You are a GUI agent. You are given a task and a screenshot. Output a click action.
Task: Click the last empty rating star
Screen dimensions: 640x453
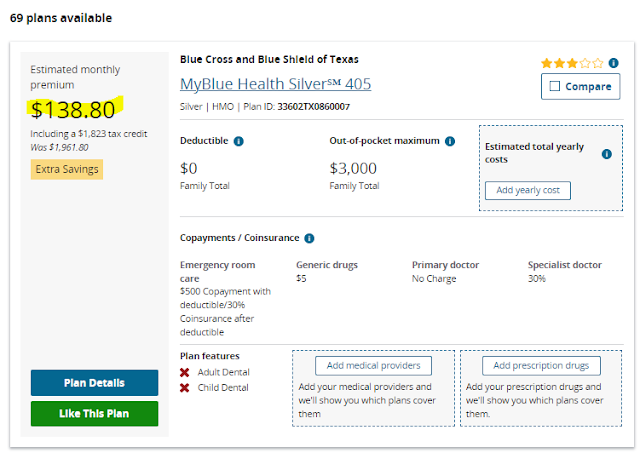pyautogui.click(x=598, y=62)
